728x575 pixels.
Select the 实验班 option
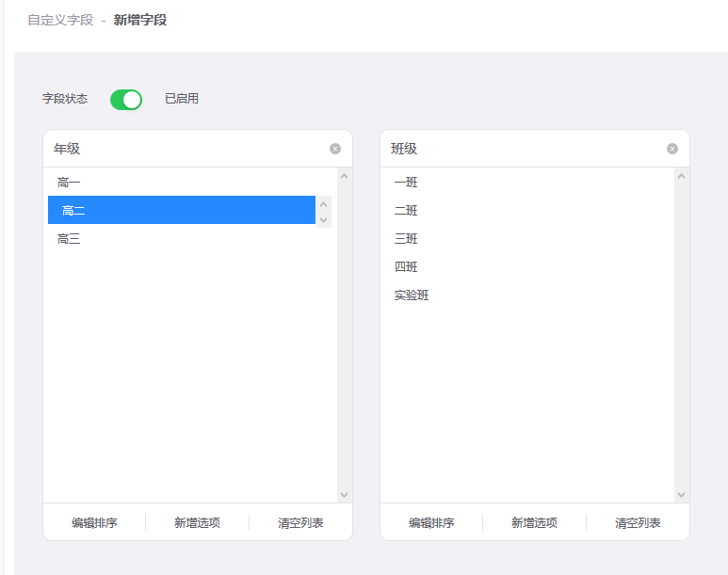point(527,295)
